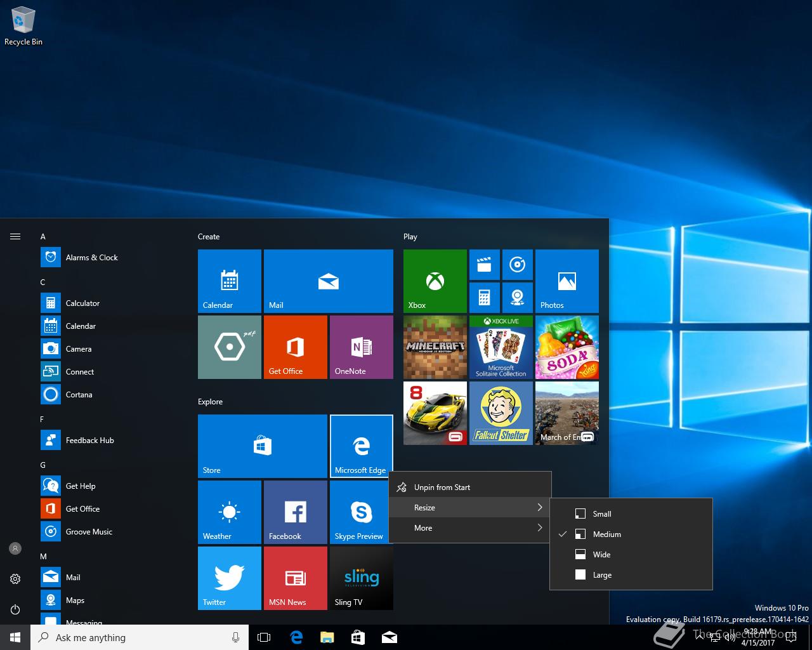Open the Weather tile
Screen dimensions: 812x650
(230, 512)
